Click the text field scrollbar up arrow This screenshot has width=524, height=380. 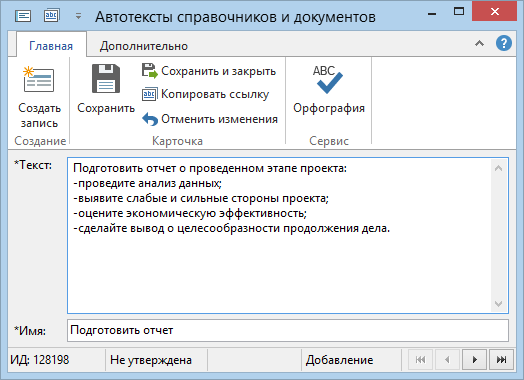(x=498, y=168)
